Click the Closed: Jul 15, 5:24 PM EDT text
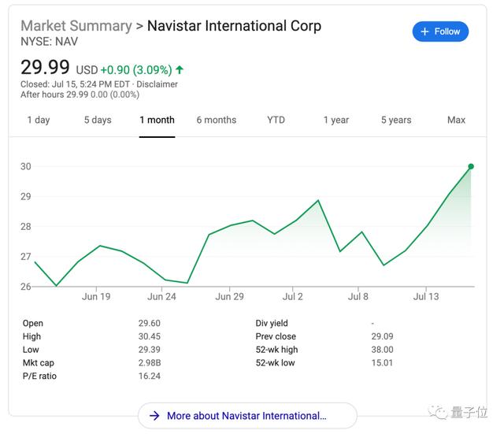This screenshot has height=434, width=504. [x=75, y=84]
